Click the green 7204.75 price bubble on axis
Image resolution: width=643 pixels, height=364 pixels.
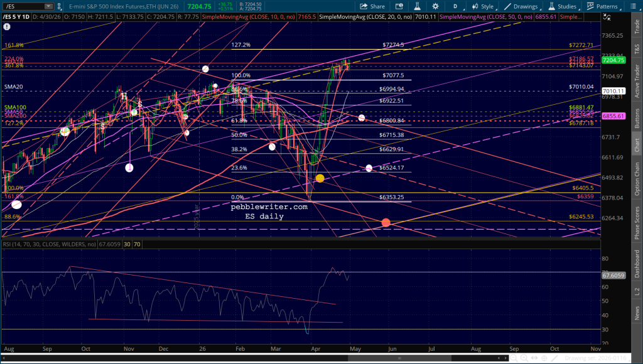[613, 60]
